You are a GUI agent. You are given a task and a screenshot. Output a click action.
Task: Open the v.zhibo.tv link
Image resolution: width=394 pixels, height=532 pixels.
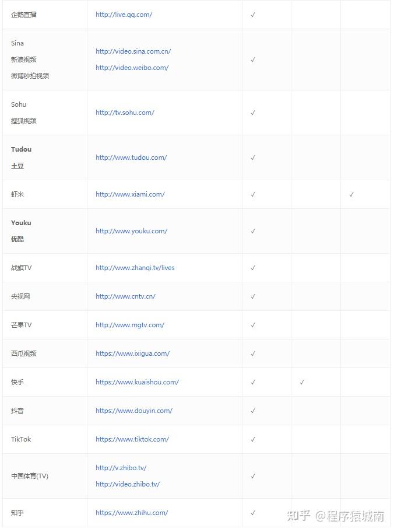121,468
